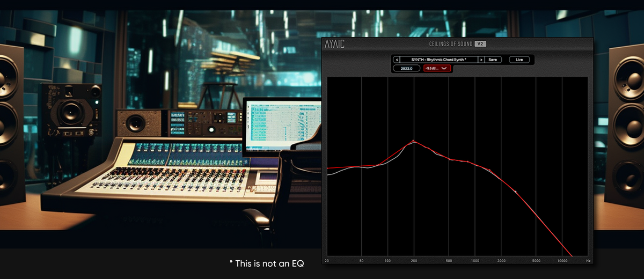This screenshot has width=644, height=279.
Task: Click the "This is not an EQ" caption
Action: point(266,263)
